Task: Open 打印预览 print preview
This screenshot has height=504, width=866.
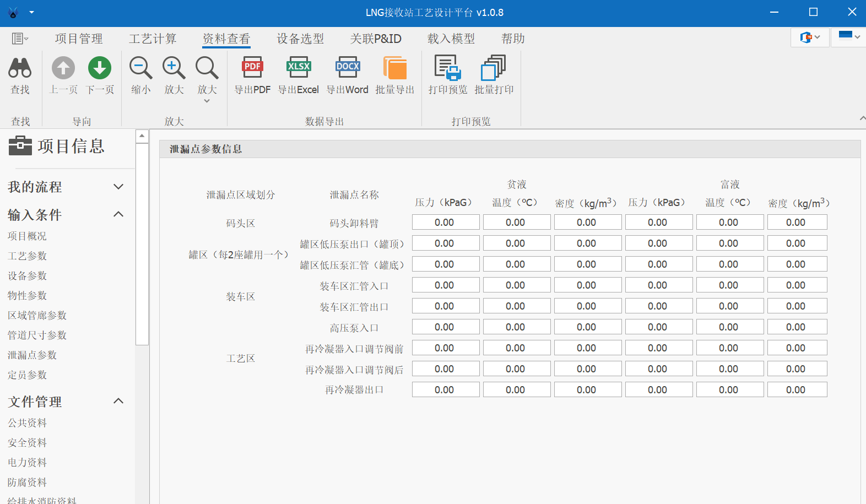Action: pyautogui.click(x=447, y=68)
